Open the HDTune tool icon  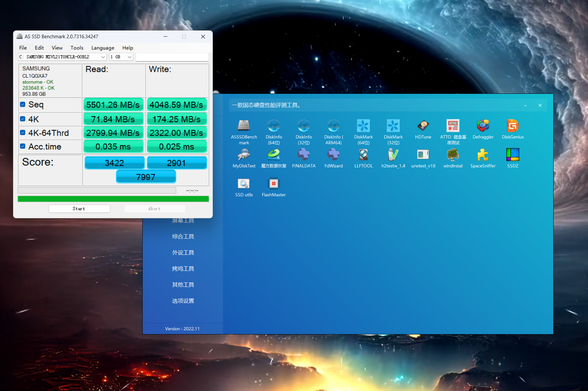tap(423, 126)
